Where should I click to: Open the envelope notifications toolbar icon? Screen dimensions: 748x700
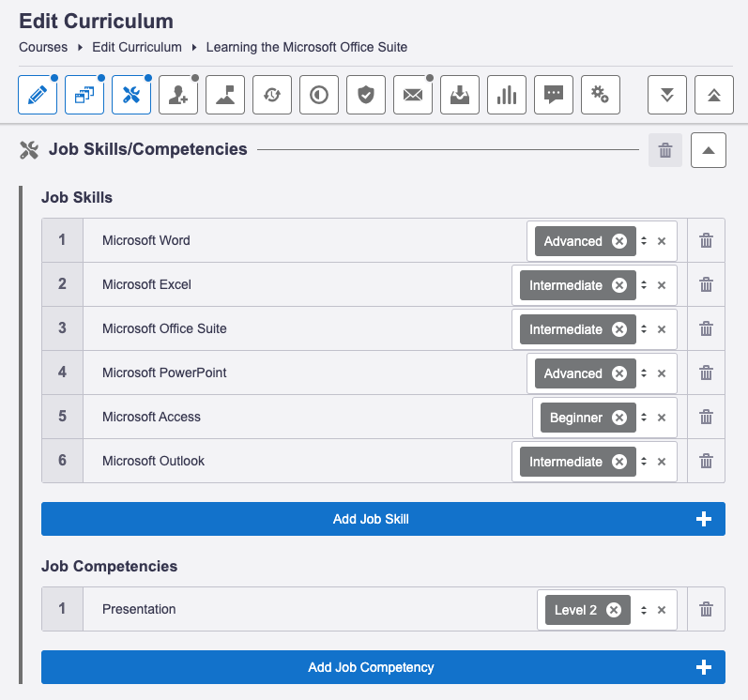tap(413, 95)
